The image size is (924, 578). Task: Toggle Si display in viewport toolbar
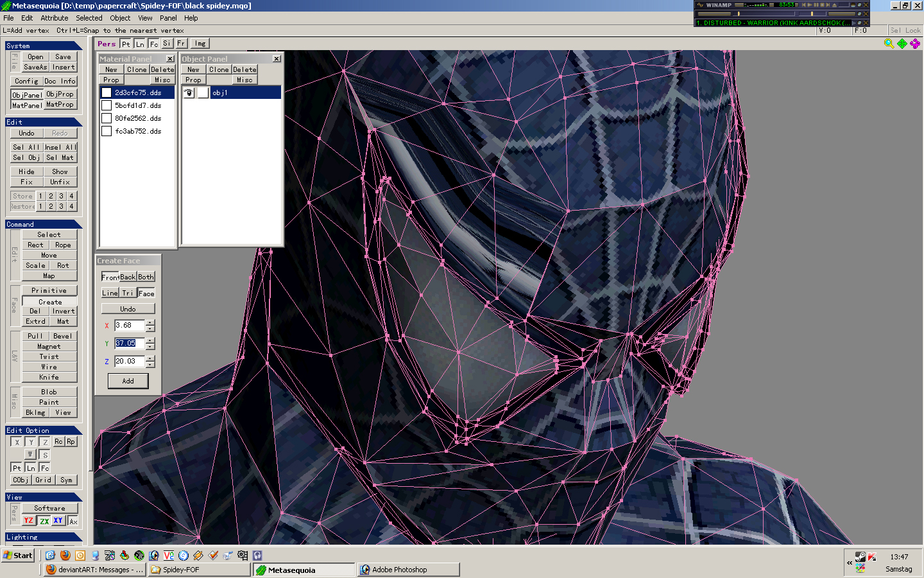167,44
